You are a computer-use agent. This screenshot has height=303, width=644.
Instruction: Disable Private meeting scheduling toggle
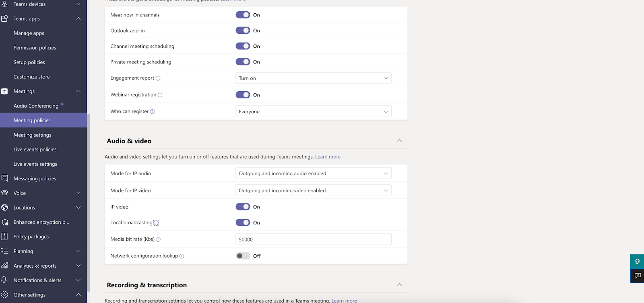[x=243, y=62]
